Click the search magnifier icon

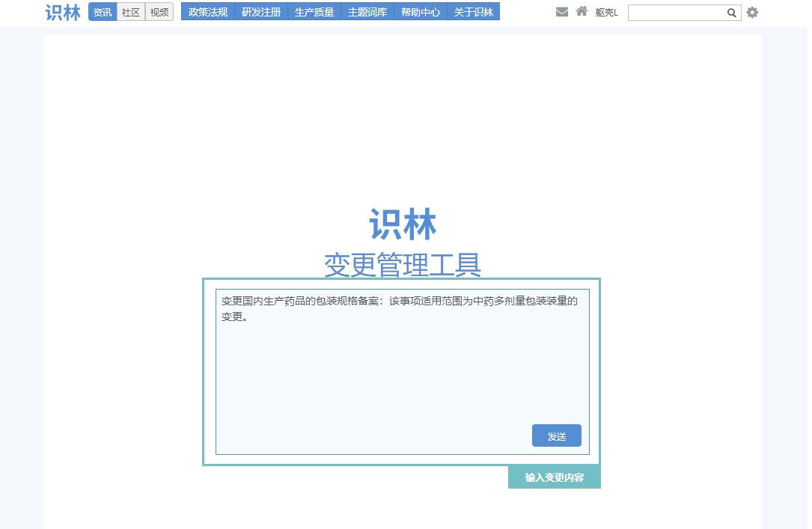[x=731, y=13]
